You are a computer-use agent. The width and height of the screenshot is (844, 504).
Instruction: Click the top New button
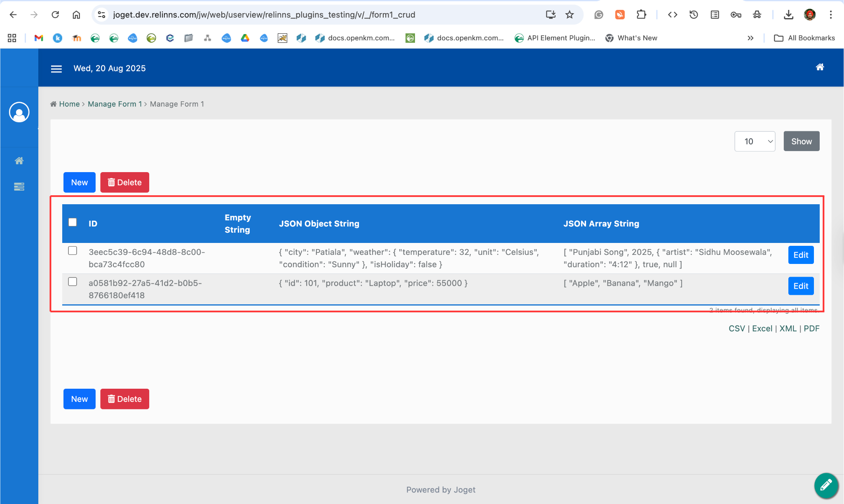coord(79,182)
